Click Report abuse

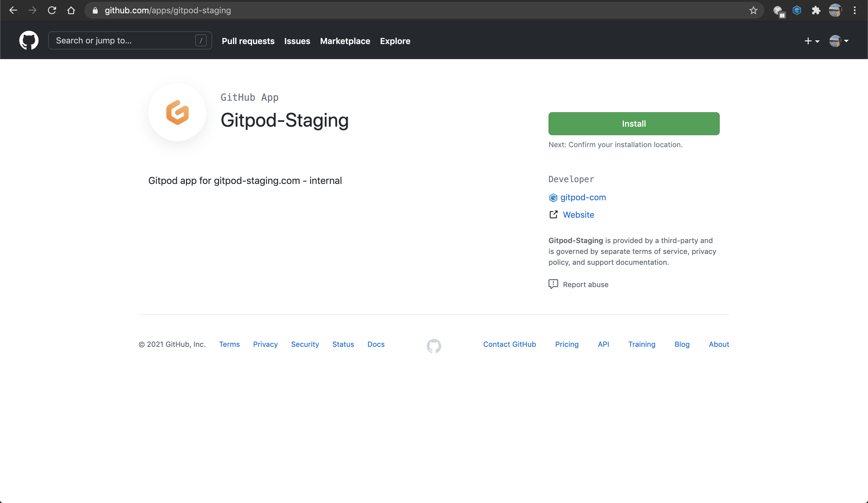(x=585, y=284)
